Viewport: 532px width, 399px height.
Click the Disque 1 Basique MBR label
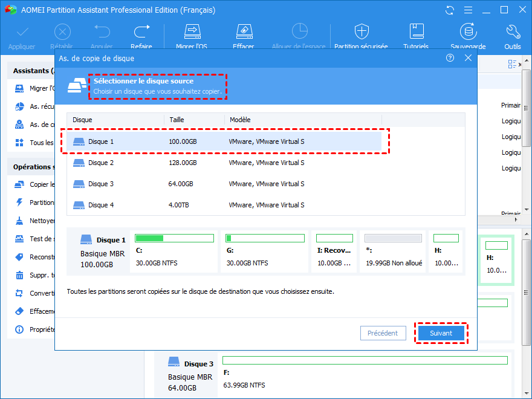pos(102,251)
